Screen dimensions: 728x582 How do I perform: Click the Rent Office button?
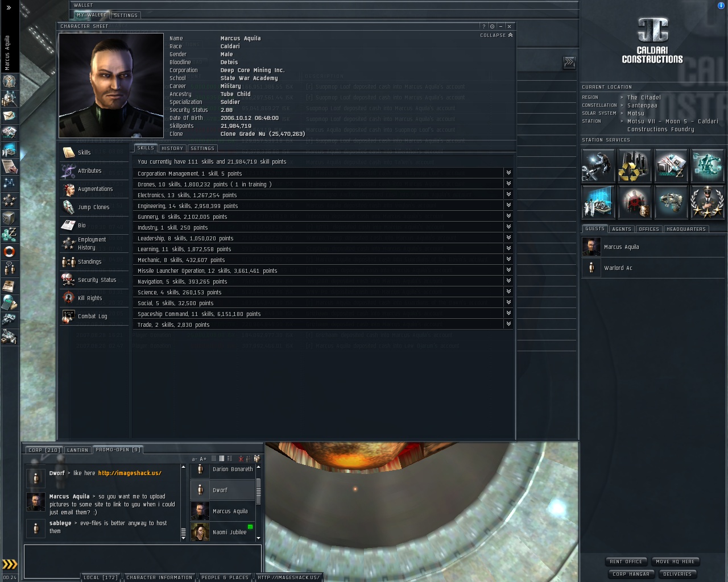(626, 562)
